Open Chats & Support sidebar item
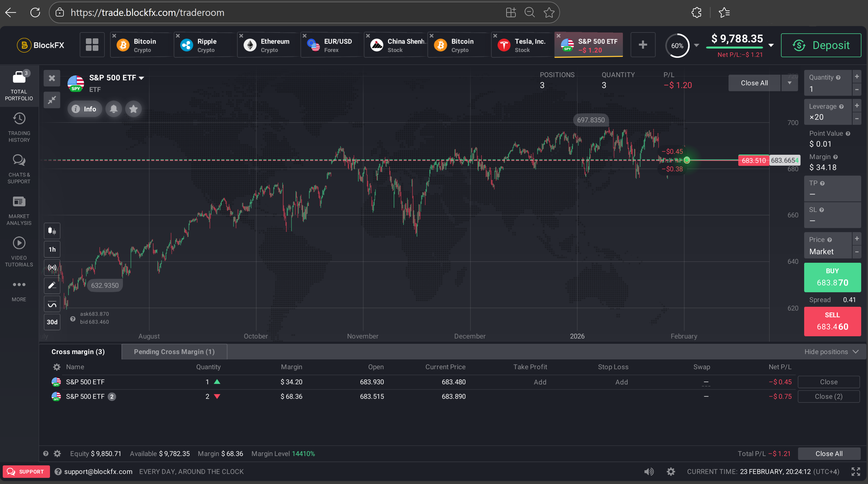 pyautogui.click(x=19, y=169)
